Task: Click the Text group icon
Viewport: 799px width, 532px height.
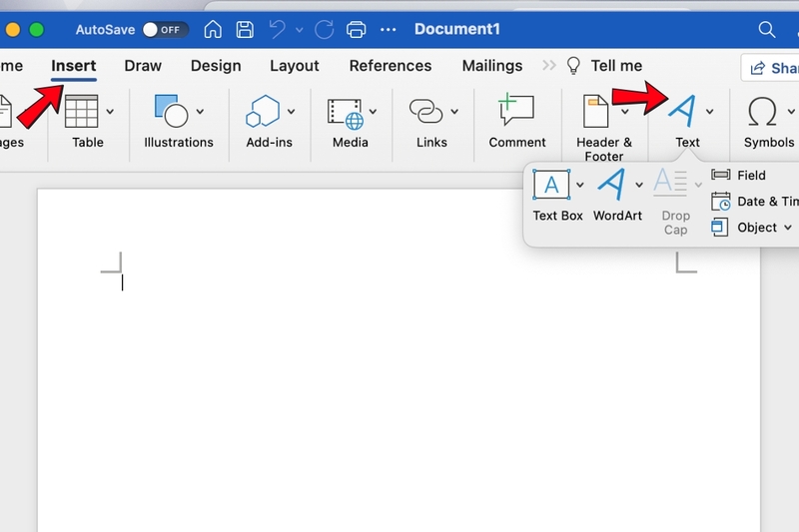Action: (x=683, y=111)
